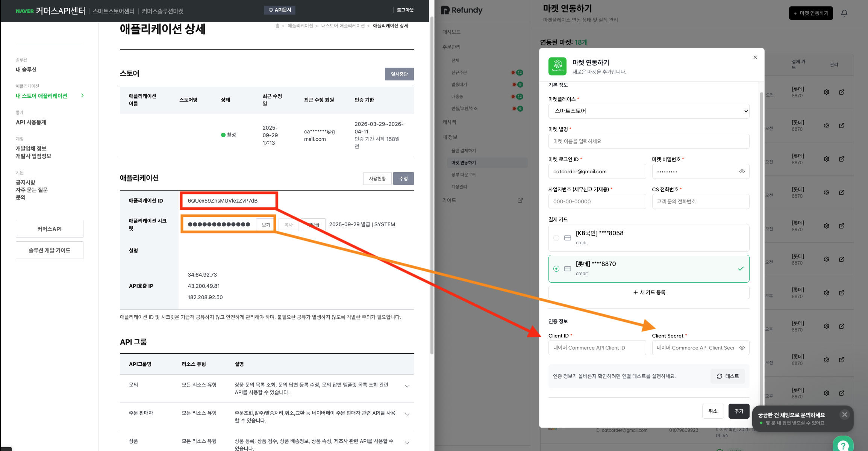The image size is (868, 451).
Task: Open 반품/교환/취소 in the sidebar
Action: [465, 109]
